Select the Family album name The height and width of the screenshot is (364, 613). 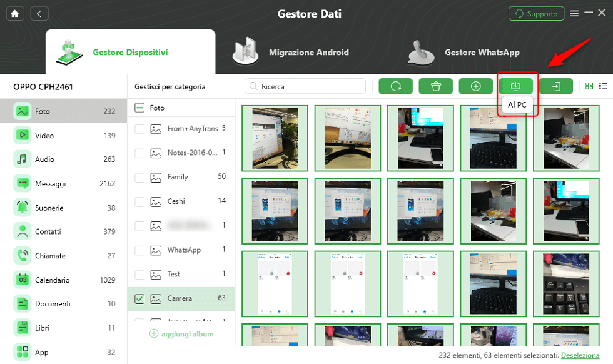(x=178, y=177)
